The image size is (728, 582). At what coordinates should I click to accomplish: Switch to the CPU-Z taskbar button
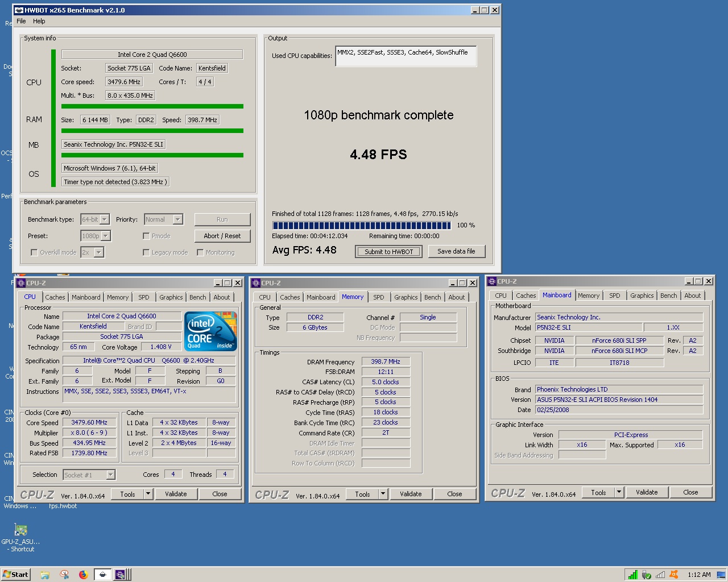click(121, 575)
